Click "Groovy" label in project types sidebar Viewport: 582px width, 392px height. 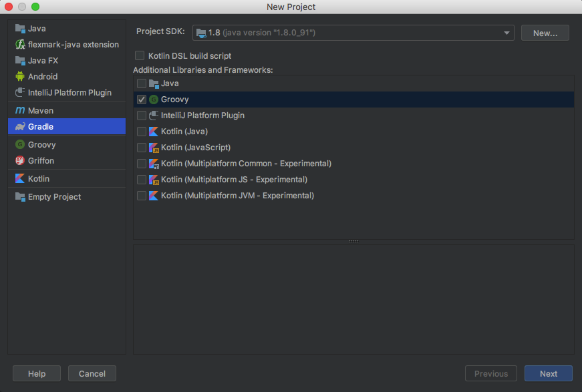coord(42,145)
